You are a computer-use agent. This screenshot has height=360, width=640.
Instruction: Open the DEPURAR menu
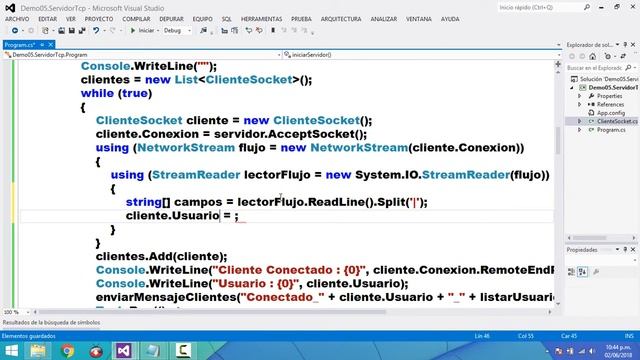click(x=171, y=19)
